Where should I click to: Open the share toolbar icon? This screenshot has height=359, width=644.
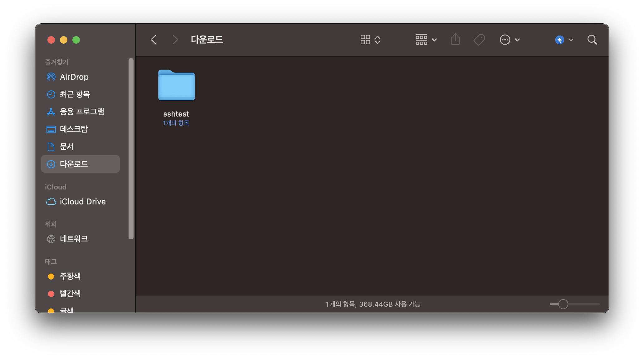455,40
